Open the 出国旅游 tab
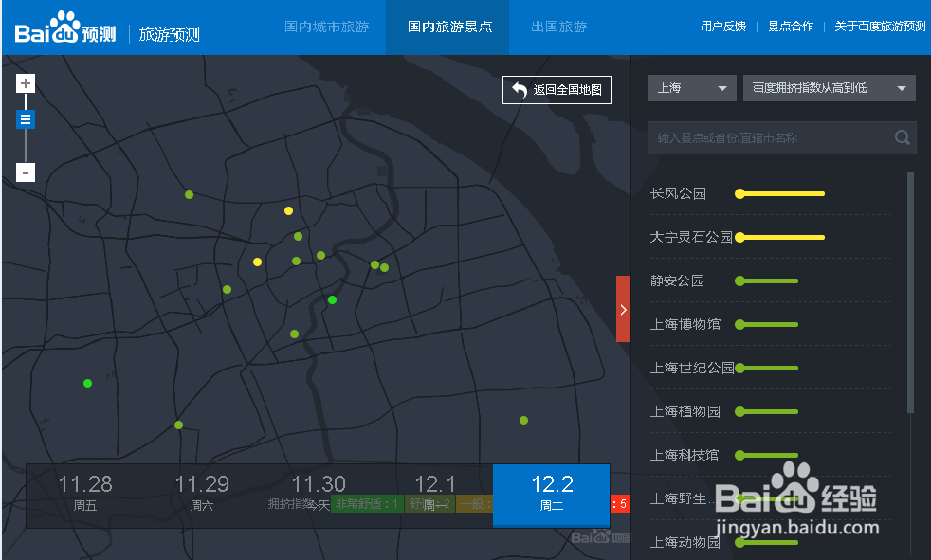The image size is (931, 560). coord(557,27)
